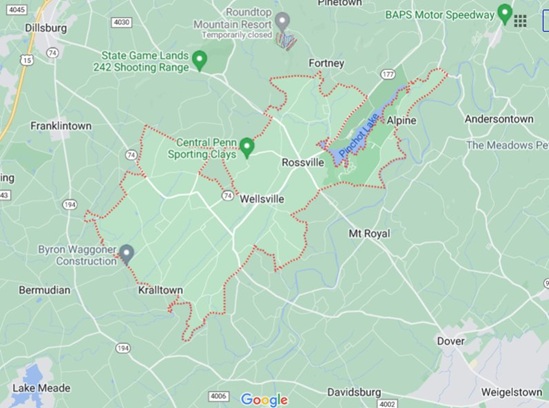Select the Pinchot Lake label
The width and height of the screenshot is (549, 408).
coord(359,135)
